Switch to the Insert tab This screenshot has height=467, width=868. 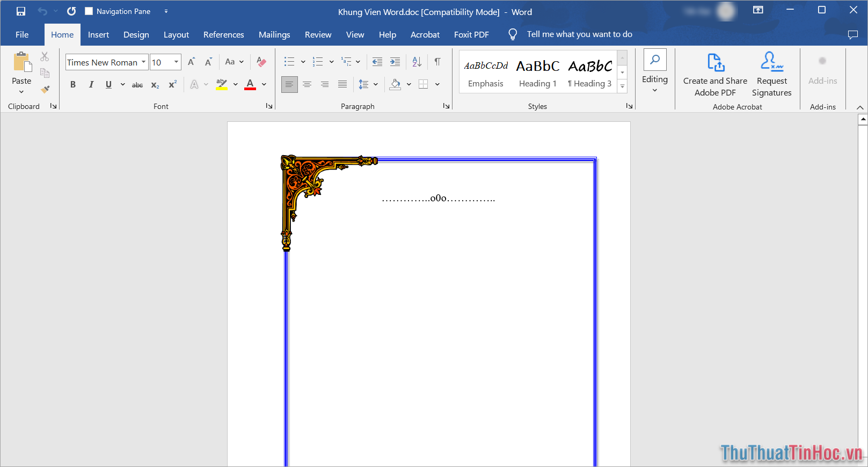click(98, 34)
